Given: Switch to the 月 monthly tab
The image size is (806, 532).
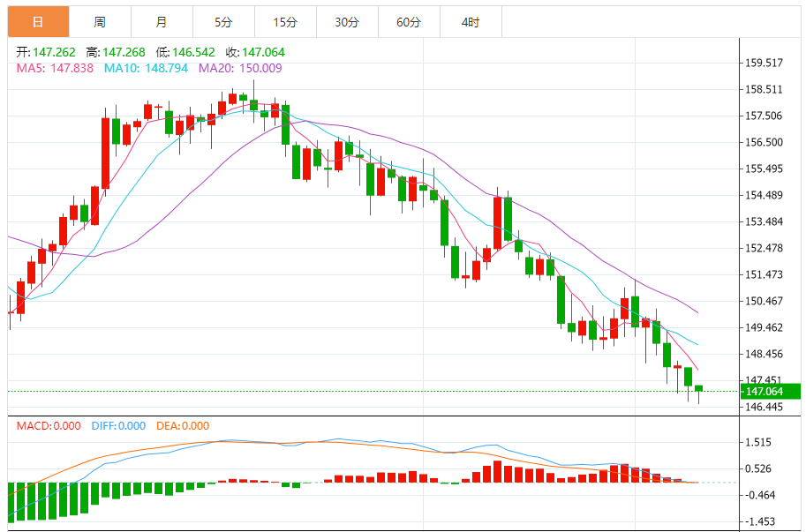Looking at the screenshot, I should pyautogui.click(x=162, y=22).
